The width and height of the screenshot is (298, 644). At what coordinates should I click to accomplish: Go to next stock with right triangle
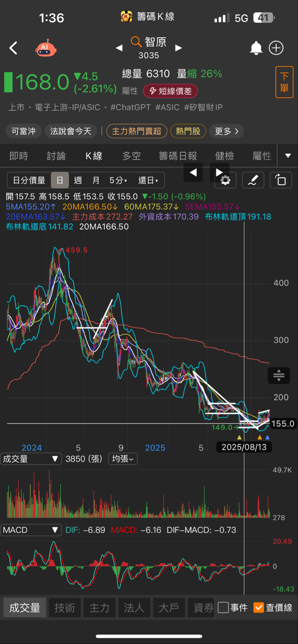(x=178, y=48)
